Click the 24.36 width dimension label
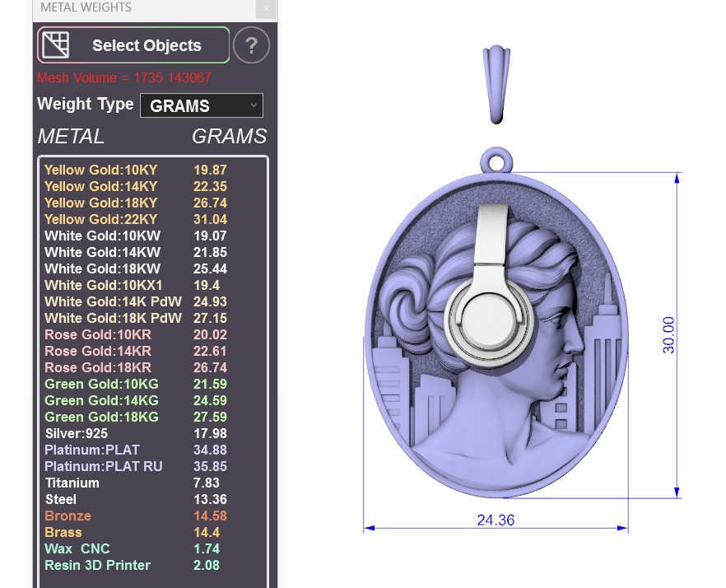Image resolution: width=726 pixels, height=588 pixels. point(496,520)
